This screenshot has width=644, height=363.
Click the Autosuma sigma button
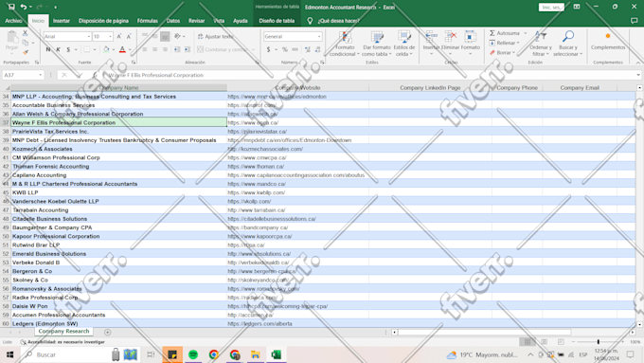coord(505,33)
